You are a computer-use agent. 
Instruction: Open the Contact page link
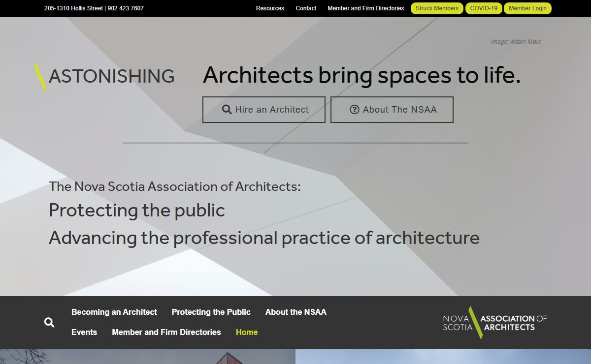pyautogui.click(x=306, y=8)
